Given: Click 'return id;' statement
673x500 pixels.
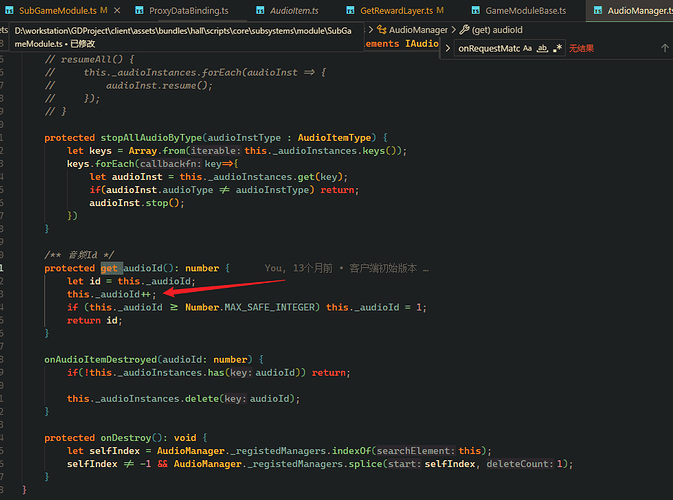Looking at the screenshot, I should click(x=94, y=321).
